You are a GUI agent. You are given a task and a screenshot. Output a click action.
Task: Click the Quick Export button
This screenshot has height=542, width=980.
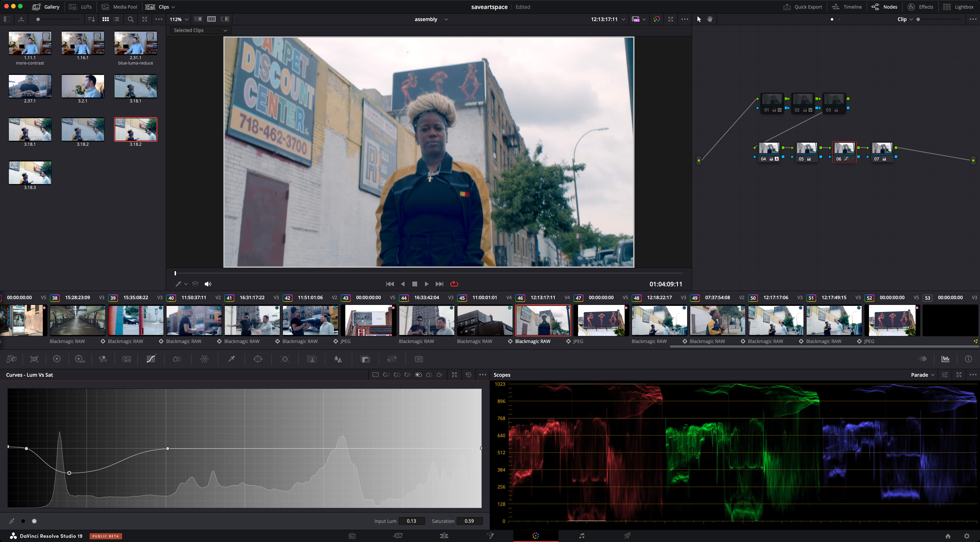tap(803, 7)
